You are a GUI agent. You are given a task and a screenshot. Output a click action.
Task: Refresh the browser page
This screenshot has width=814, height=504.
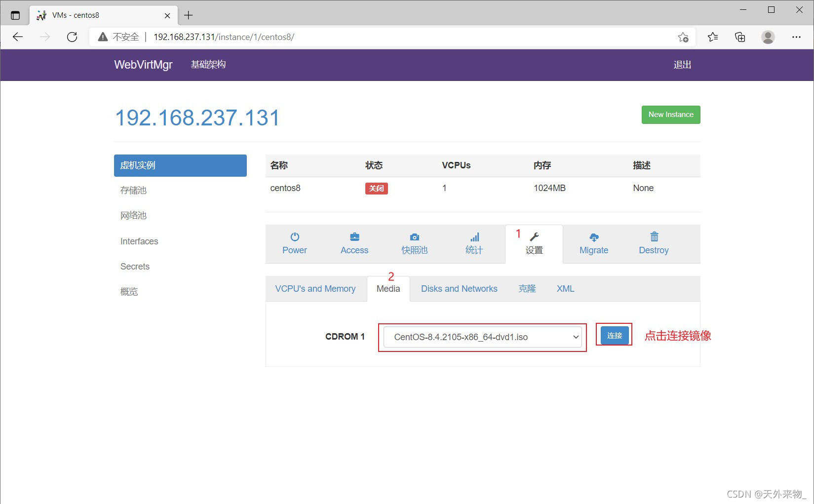click(x=72, y=37)
